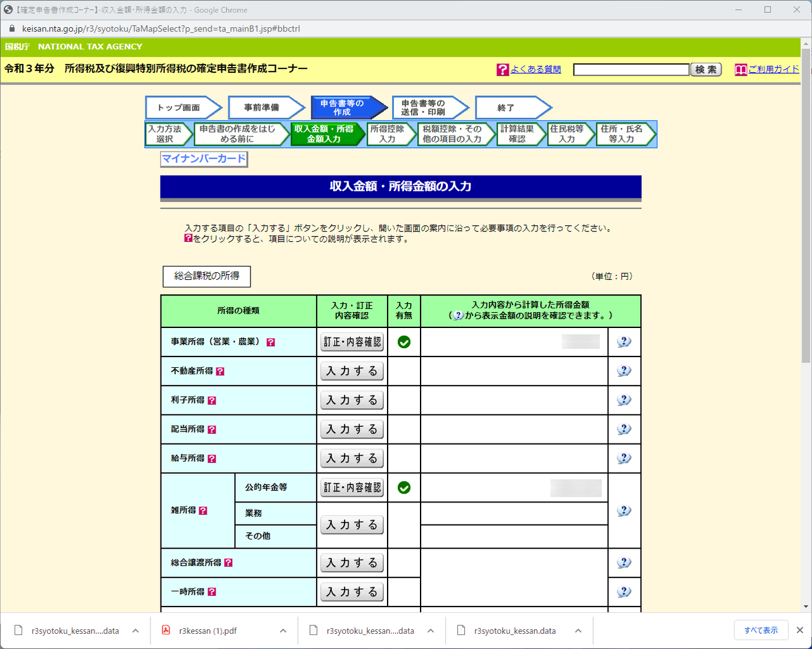Click すべて表示 in downloads bar

[x=761, y=631]
